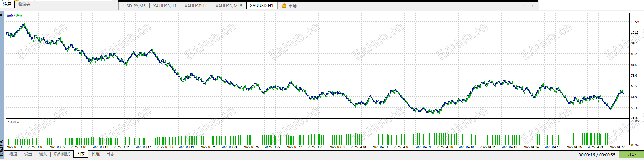The height and width of the screenshot is (160, 644).
Task: Open the first XAUUSD,H1 chart tab
Action: [165, 6]
